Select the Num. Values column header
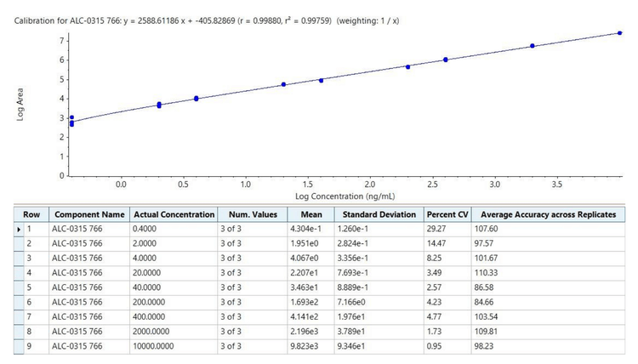The width and height of the screenshot is (638, 364). 252,214
